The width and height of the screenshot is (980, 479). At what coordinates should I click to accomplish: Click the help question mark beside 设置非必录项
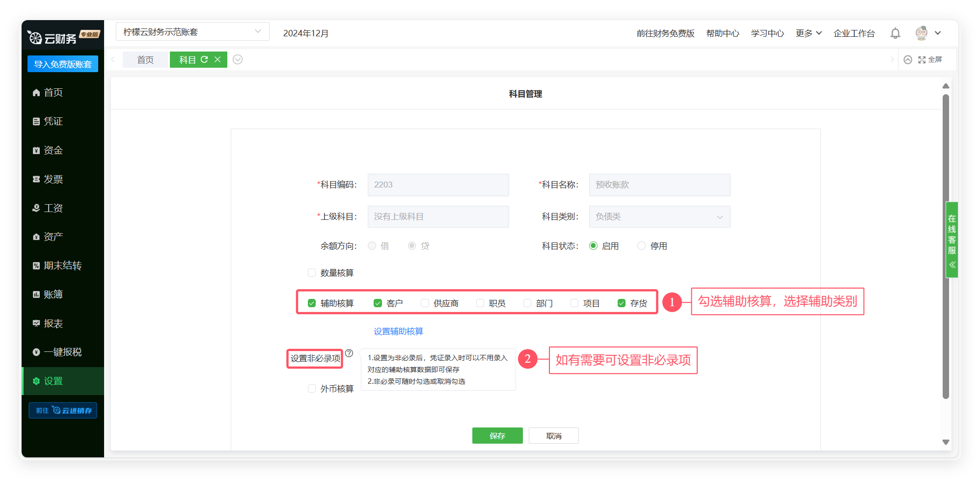coord(349,353)
